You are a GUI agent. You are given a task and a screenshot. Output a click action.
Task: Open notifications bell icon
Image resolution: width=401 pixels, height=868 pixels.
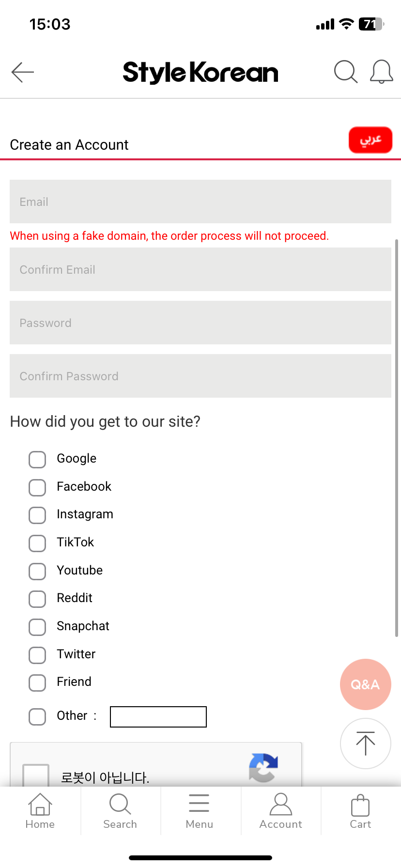pos(381,72)
